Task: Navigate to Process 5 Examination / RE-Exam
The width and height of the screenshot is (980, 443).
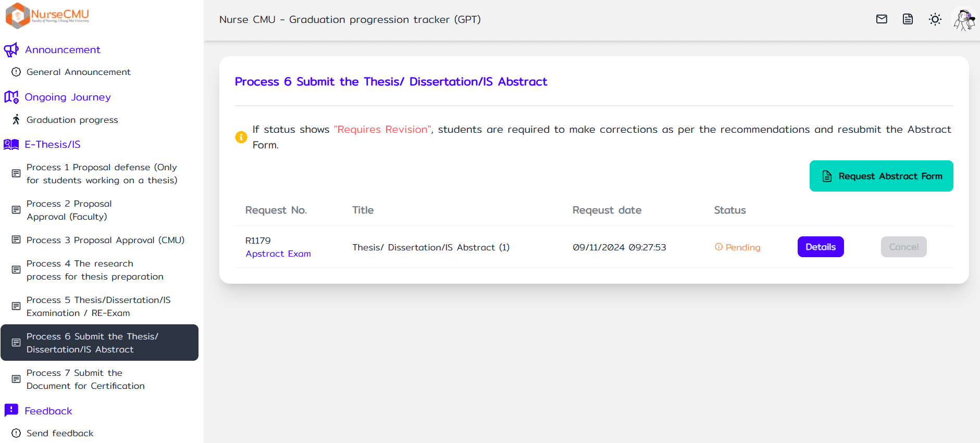Action: (x=98, y=307)
